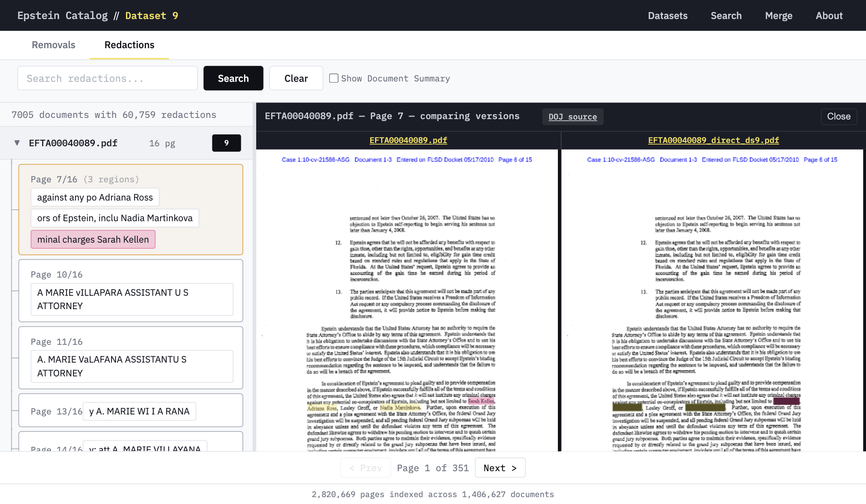Switch to the Removals tab
The image size is (866, 504).
(53, 45)
